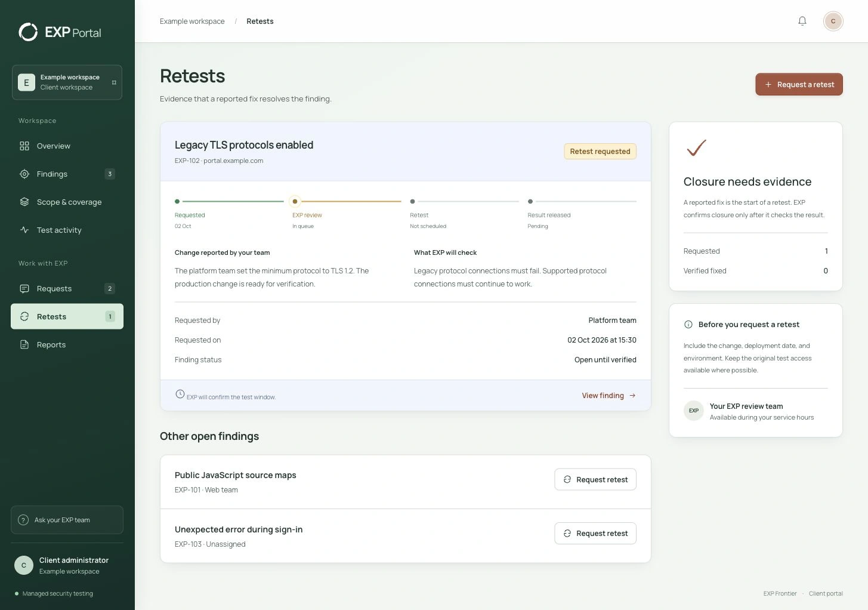Click Open until verified status text

tap(606, 360)
